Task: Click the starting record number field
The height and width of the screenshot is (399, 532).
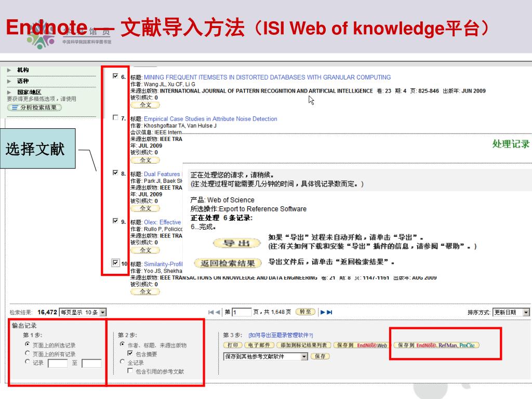Action: point(58,363)
